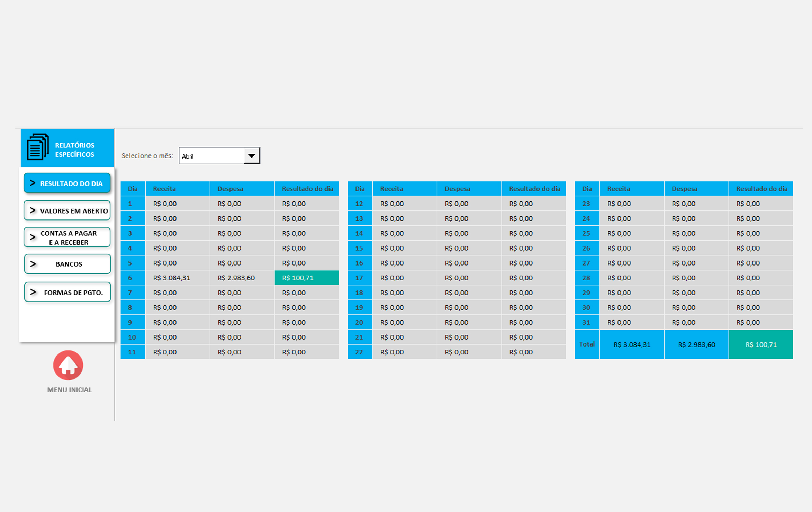Viewport: 812px width, 512px height.
Task: Click the Relatórios Específicos documents icon
Action: point(38,147)
